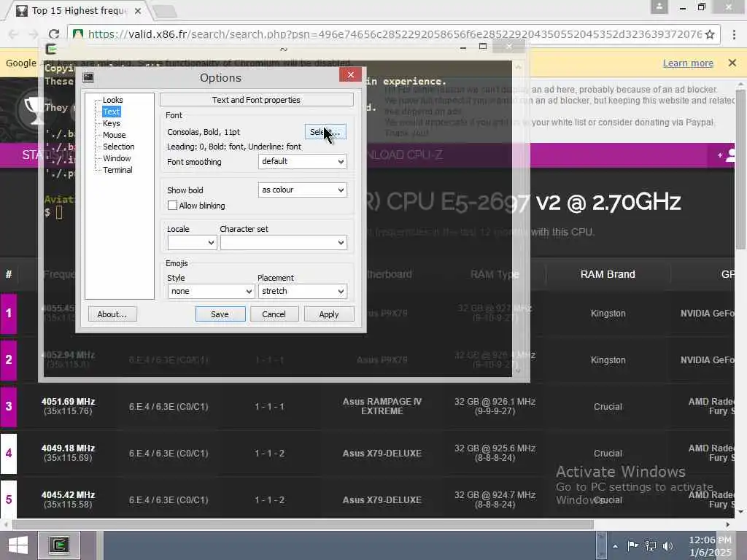The image size is (747, 560).
Task: Switch to the Top 15 Highest frequency tab
Action: (79, 11)
